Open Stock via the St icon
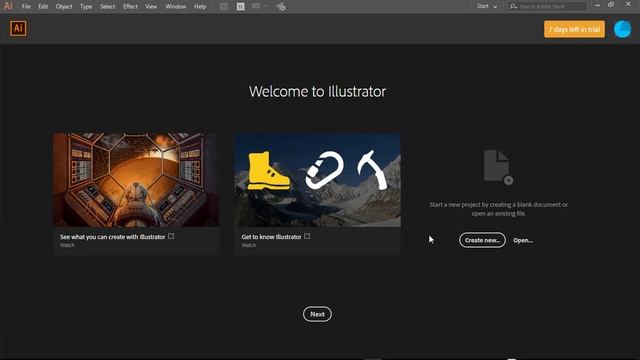 240,7
